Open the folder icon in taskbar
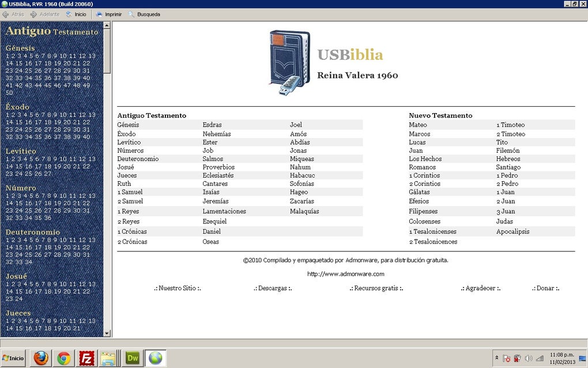This screenshot has width=588, height=368. pos(109,358)
